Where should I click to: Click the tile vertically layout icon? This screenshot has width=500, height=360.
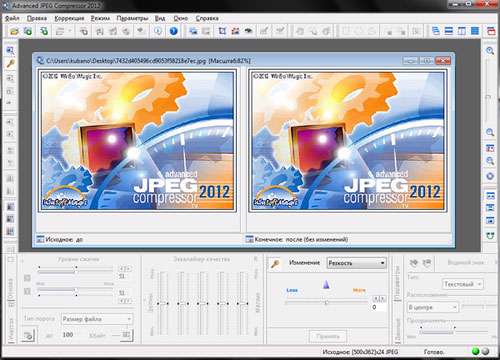coord(462,31)
